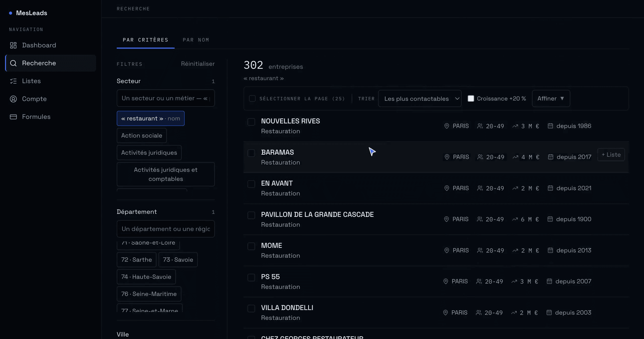Screen dimensions: 644x339
Task: Select the 76 · Seine-Maritime department chip
Action: pos(149,294)
